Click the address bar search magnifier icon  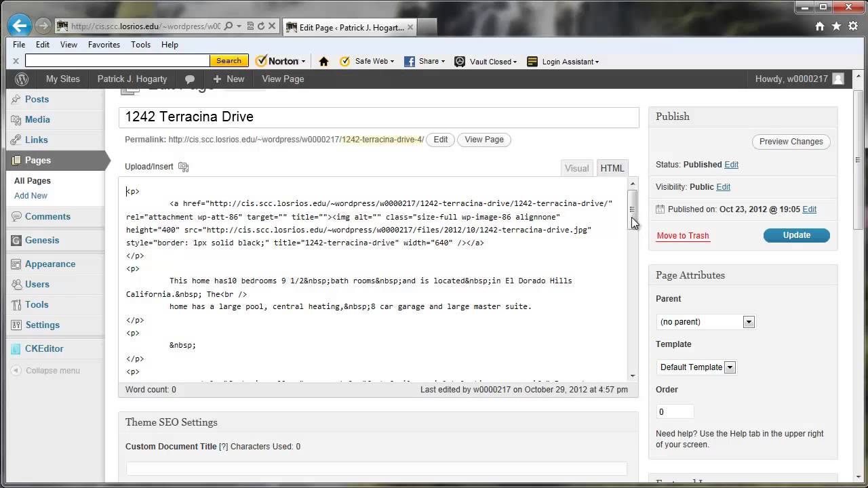point(229,26)
